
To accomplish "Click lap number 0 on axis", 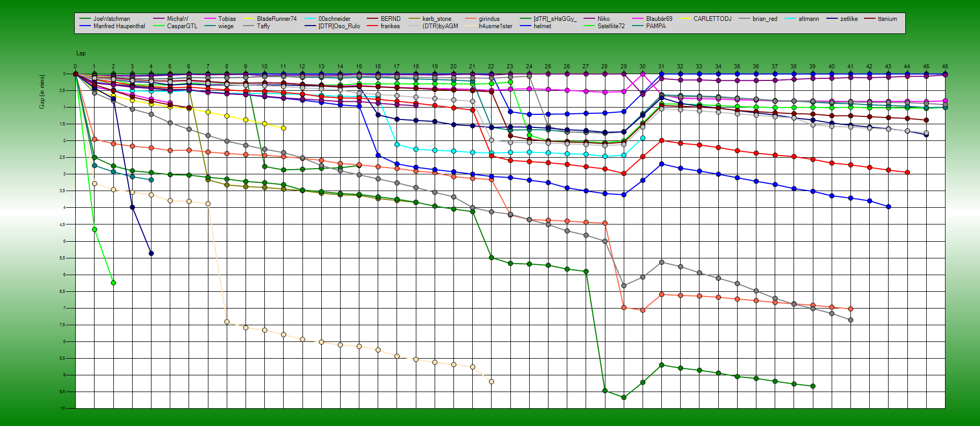I will coord(75,66).
